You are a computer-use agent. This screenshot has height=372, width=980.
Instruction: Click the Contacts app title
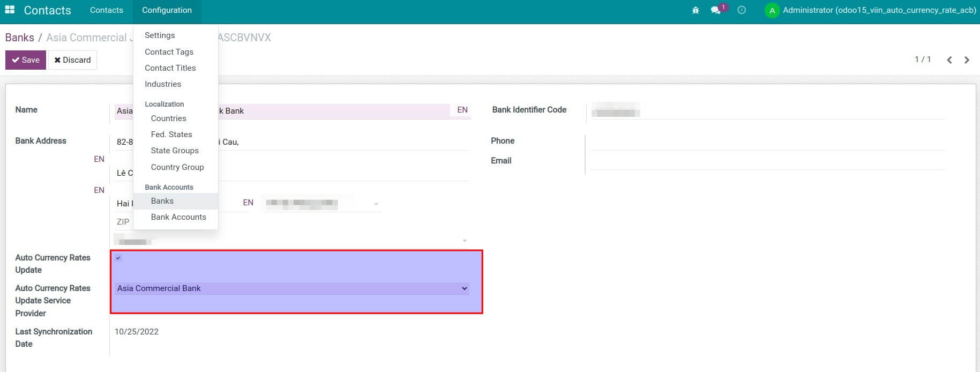[x=47, y=10]
